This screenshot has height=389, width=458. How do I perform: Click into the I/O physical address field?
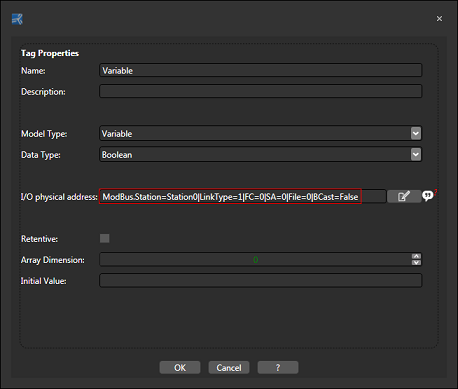point(243,197)
